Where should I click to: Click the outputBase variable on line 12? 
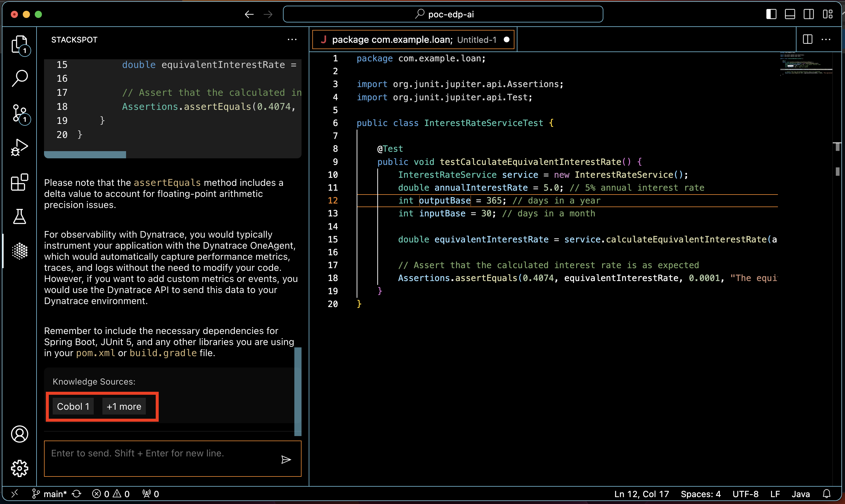(445, 201)
